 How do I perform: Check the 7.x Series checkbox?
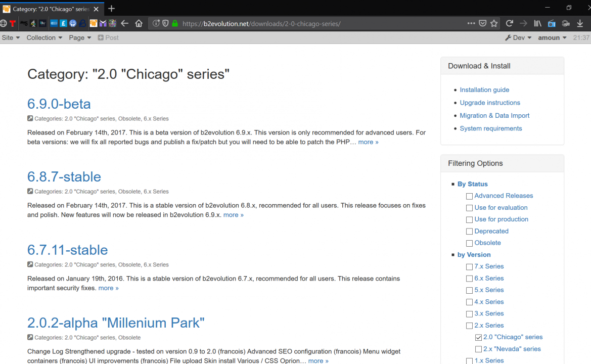click(469, 267)
